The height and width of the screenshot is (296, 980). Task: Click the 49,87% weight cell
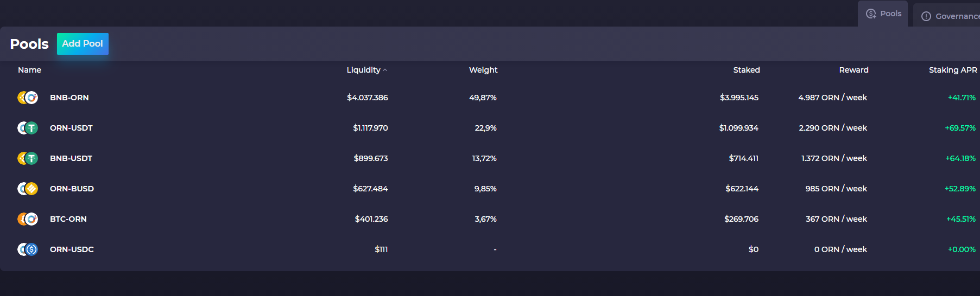click(483, 98)
